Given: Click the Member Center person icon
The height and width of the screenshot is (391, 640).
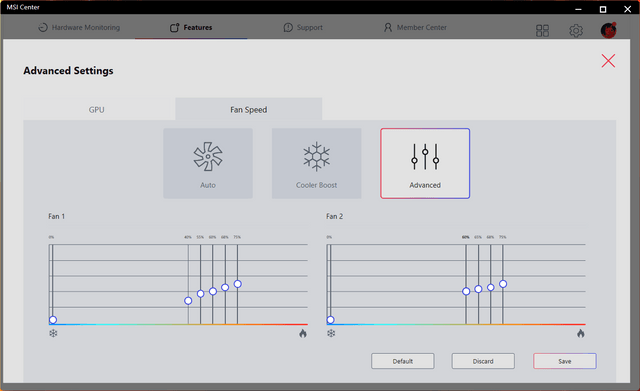Looking at the screenshot, I should pyautogui.click(x=388, y=27).
